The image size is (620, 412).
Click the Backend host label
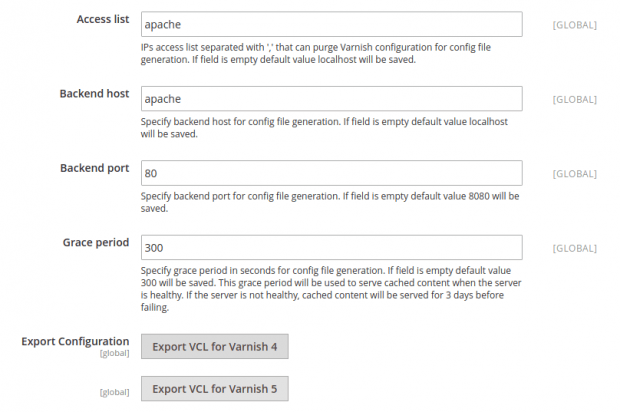point(94,93)
